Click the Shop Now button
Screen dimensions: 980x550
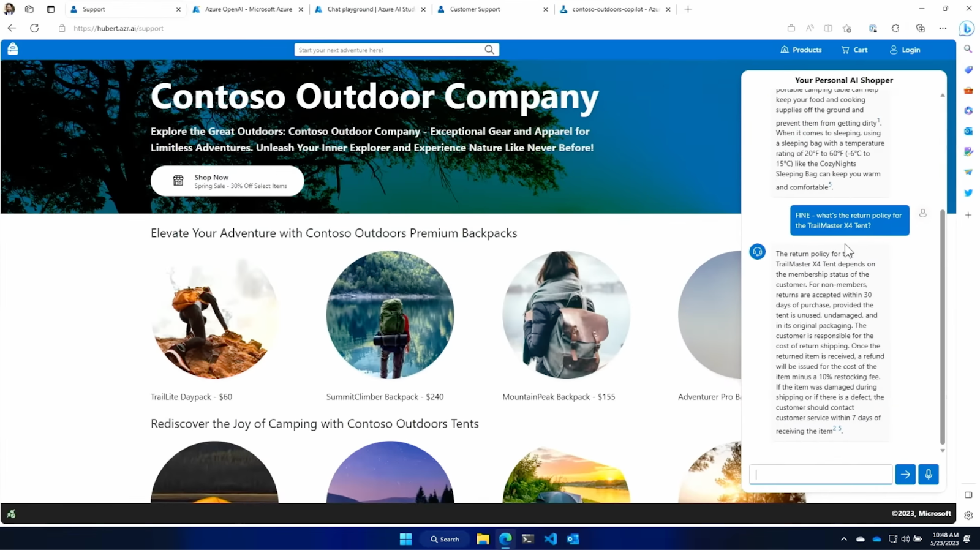pos(227,181)
